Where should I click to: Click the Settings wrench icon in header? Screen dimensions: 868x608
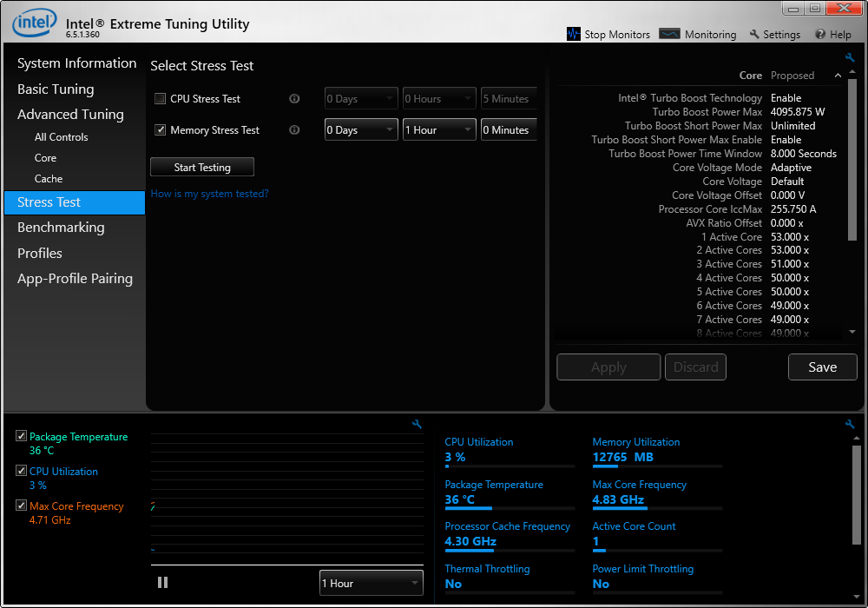(754, 34)
